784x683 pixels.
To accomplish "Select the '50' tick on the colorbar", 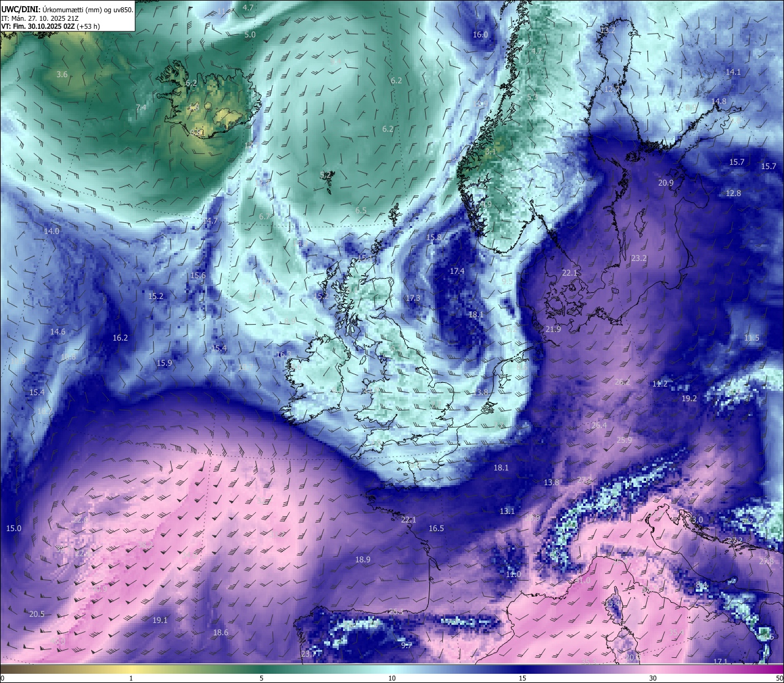I will 778,678.
